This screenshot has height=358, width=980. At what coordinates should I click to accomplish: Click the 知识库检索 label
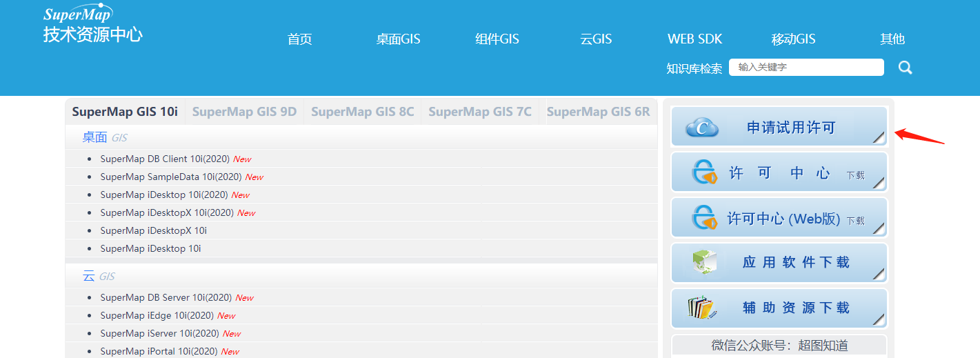pos(694,68)
